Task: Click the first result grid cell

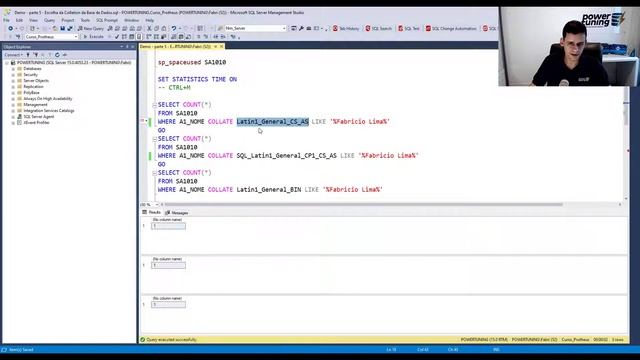Action: coord(168,226)
